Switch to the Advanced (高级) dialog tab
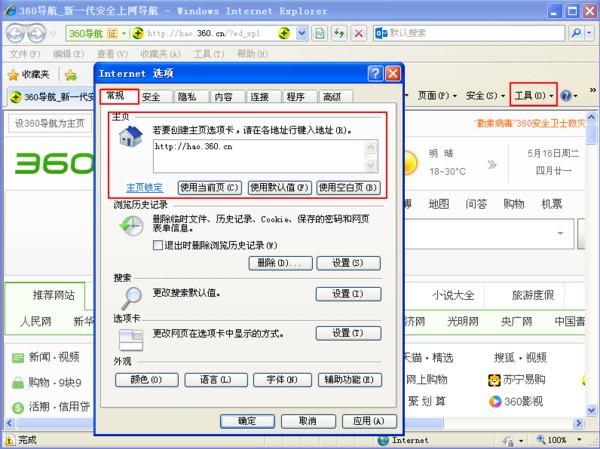Screen dimensions: 600x449 [x=331, y=97]
